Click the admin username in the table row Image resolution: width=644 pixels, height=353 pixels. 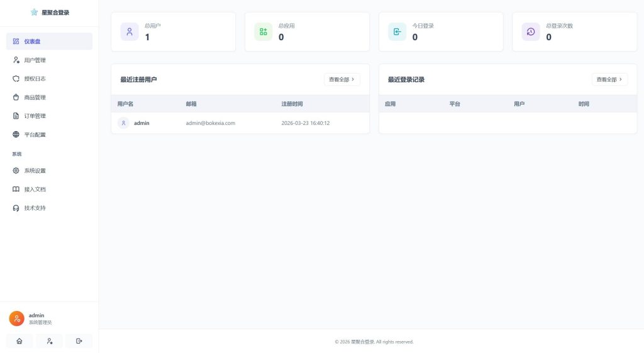[x=142, y=123]
